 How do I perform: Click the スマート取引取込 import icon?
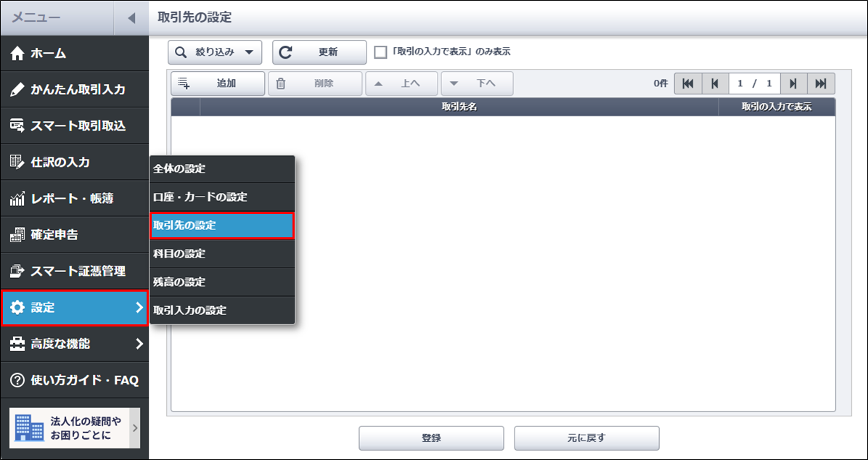[17, 126]
